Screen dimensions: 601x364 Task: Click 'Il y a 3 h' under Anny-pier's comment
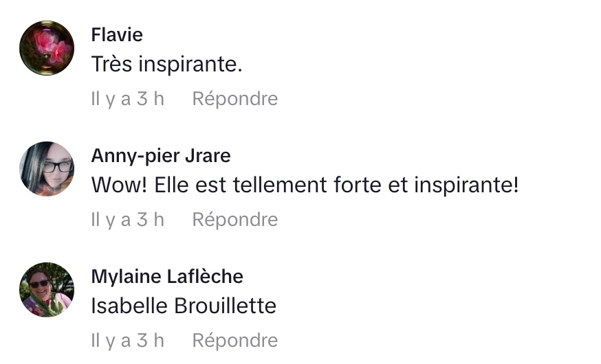pos(128,220)
